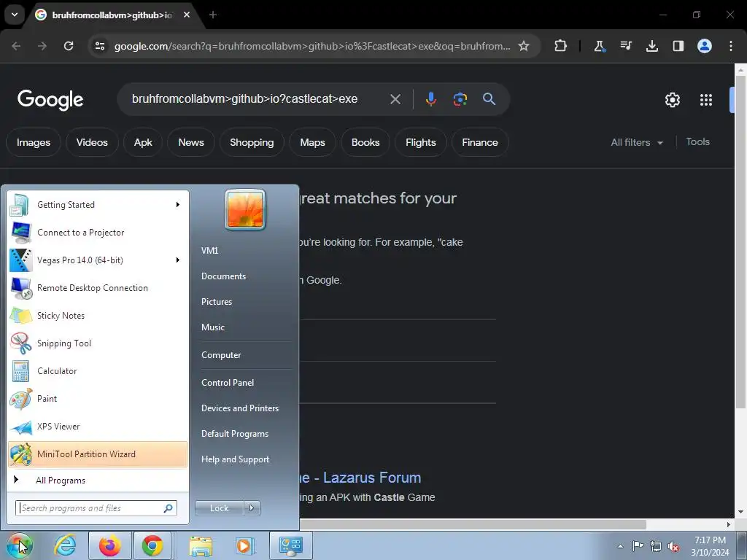Click the network tray icon

tap(656, 546)
